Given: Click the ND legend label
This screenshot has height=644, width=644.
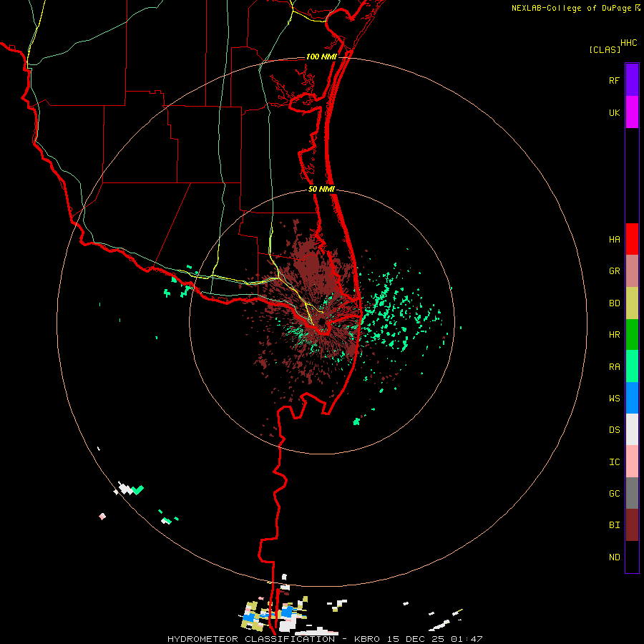Looking at the screenshot, I should 615,557.
